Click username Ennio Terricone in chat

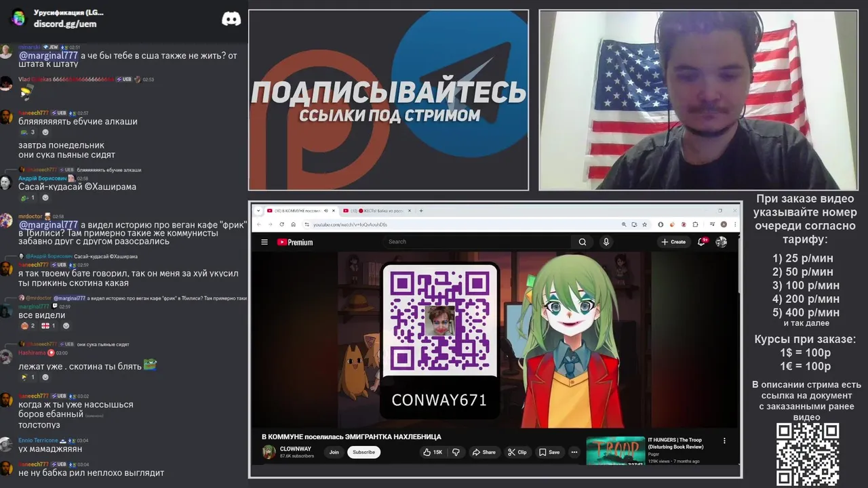click(x=38, y=441)
